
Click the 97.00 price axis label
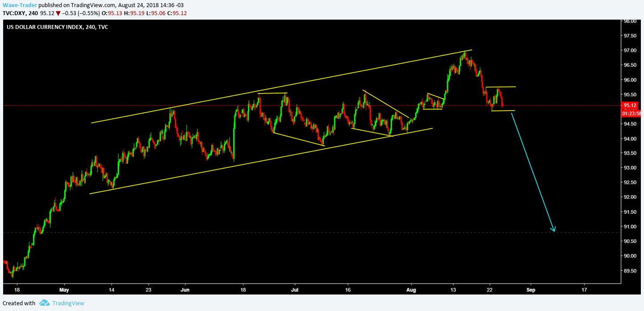[630, 50]
